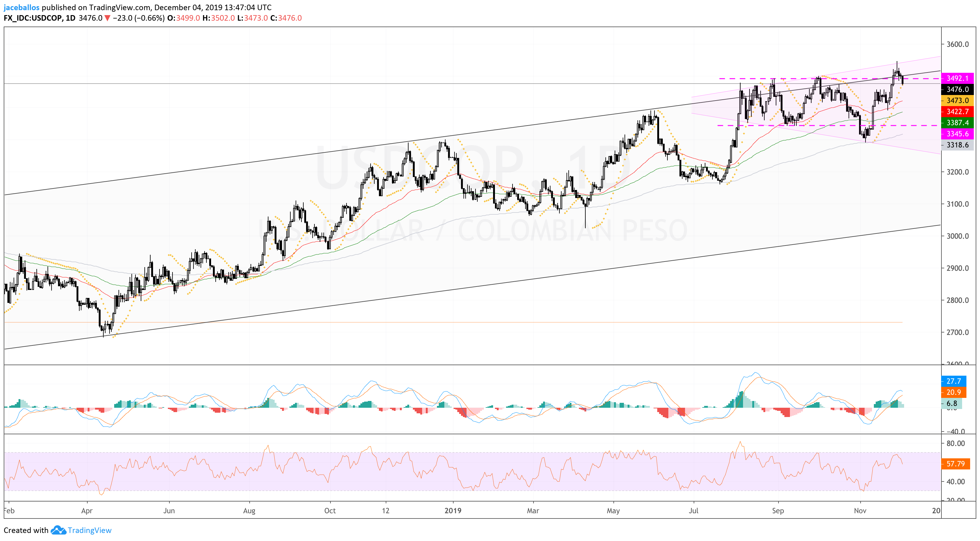Select the magenta 3492.1 price label
The width and height of the screenshot is (980, 541).
pyautogui.click(x=957, y=78)
